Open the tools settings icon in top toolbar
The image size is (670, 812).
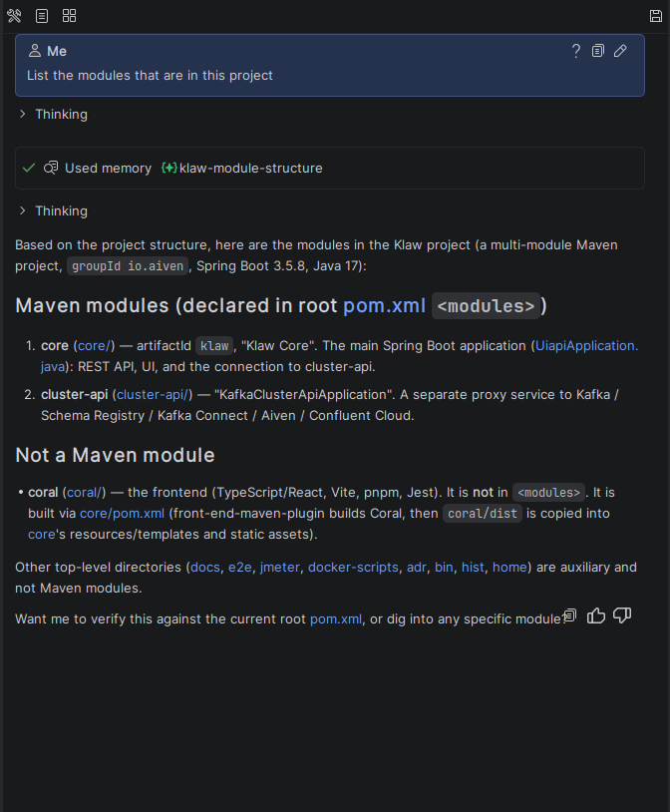click(14, 16)
